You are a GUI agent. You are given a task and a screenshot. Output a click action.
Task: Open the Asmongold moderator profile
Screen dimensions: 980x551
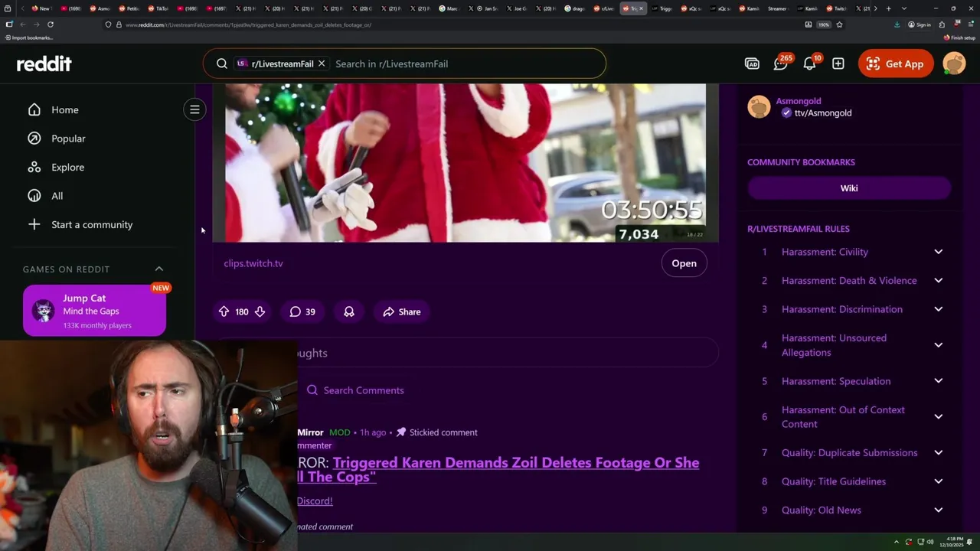pyautogui.click(x=799, y=101)
